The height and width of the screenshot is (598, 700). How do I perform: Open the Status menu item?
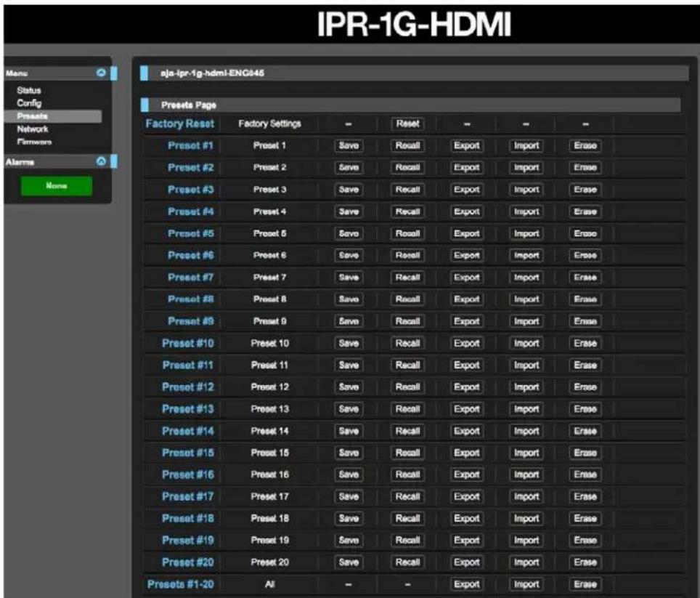pyautogui.click(x=29, y=90)
